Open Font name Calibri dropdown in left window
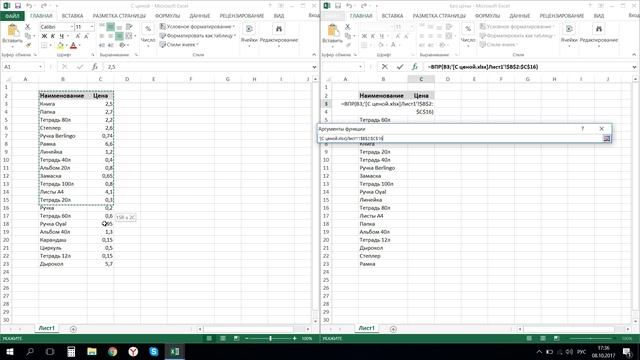This screenshot has width=640, height=360. pyautogui.click(x=71, y=27)
